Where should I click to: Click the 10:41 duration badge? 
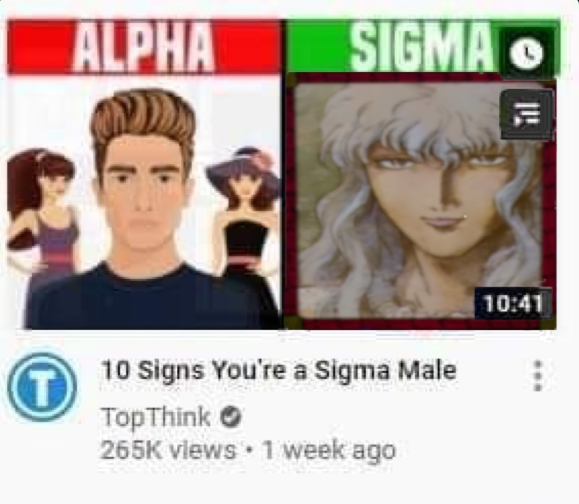coord(513,303)
